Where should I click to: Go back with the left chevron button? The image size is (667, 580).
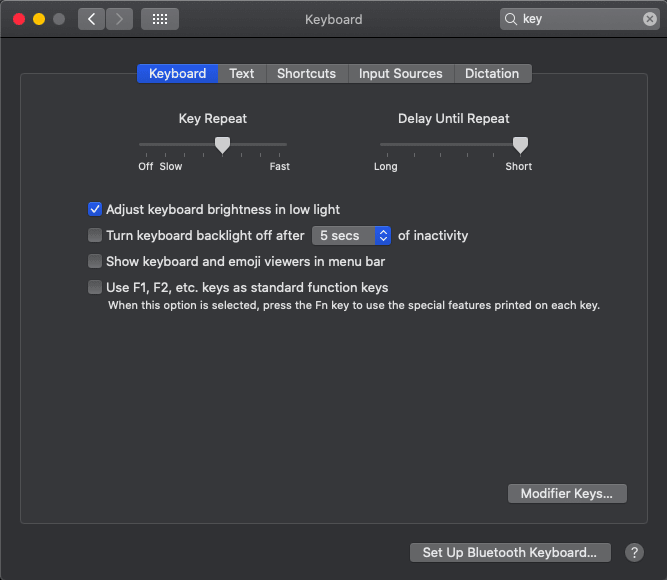[x=91, y=19]
